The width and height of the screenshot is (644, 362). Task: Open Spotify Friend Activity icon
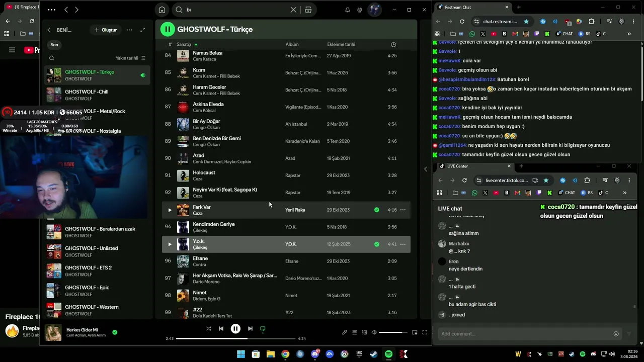click(x=360, y=10)
